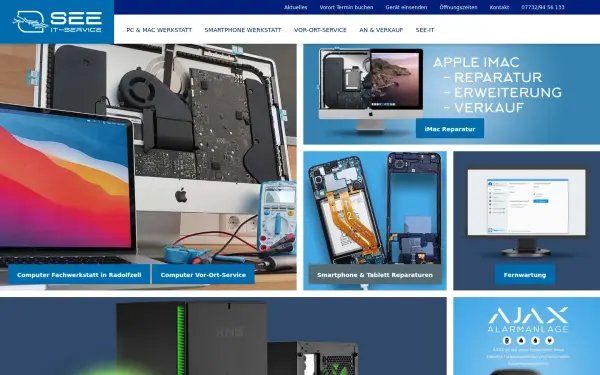Click the AJAX logo text

[528, 316]
